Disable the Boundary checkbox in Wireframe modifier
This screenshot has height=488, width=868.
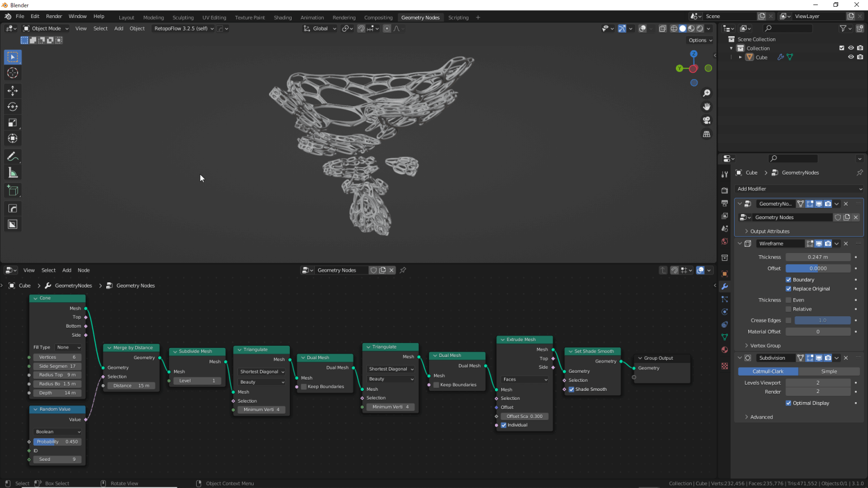pos(789,279)
